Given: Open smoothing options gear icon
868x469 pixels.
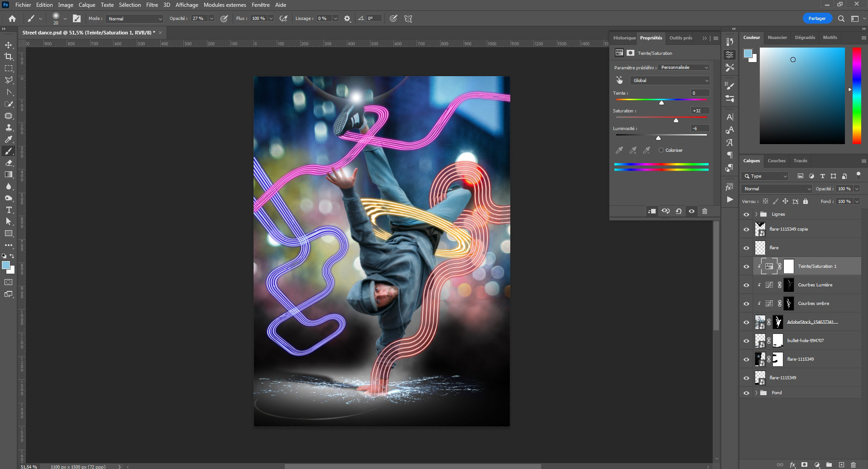Looking at the screenshot, I should [x=347, y=19].
